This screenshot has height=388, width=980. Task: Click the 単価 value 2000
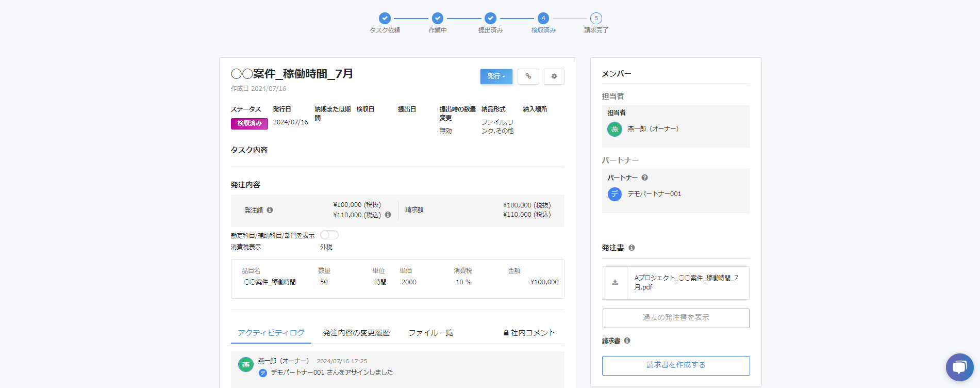click(409, 282)
